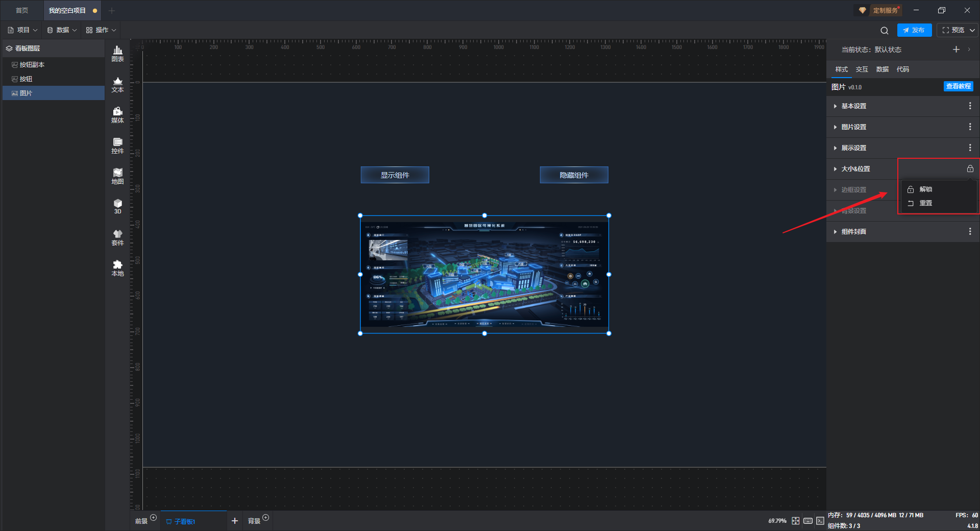Select the dashboard image on canvas
The image size is (980, 531).
(x=484, y=275)
